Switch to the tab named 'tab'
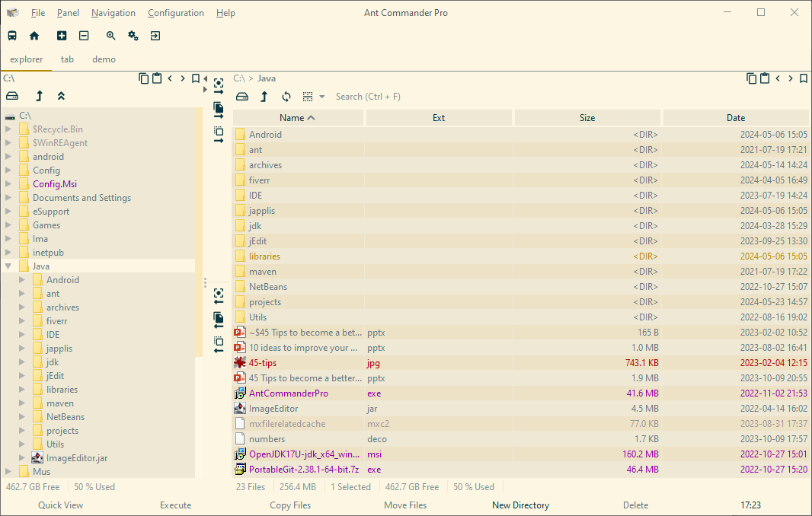812x516 pixels. click(x=67, y=59)
